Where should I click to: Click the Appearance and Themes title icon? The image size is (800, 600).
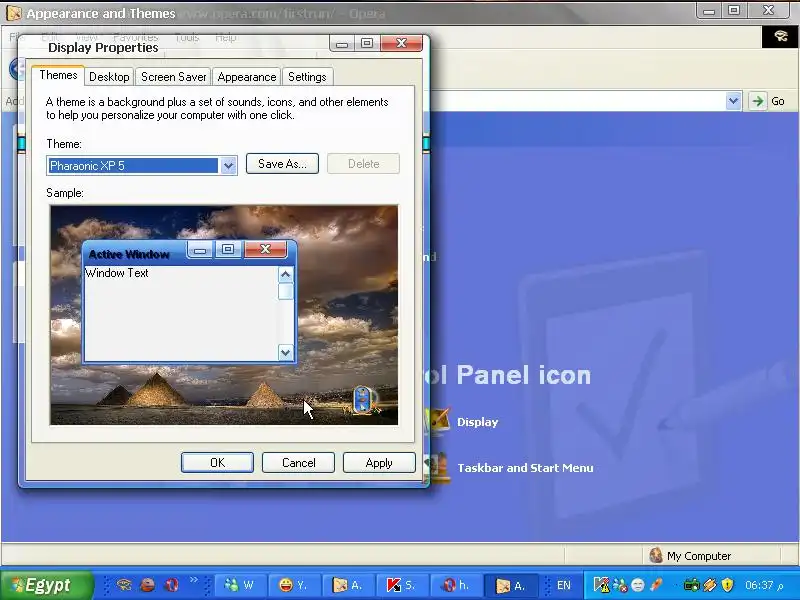pyautogui.click(x=14, y=13)
